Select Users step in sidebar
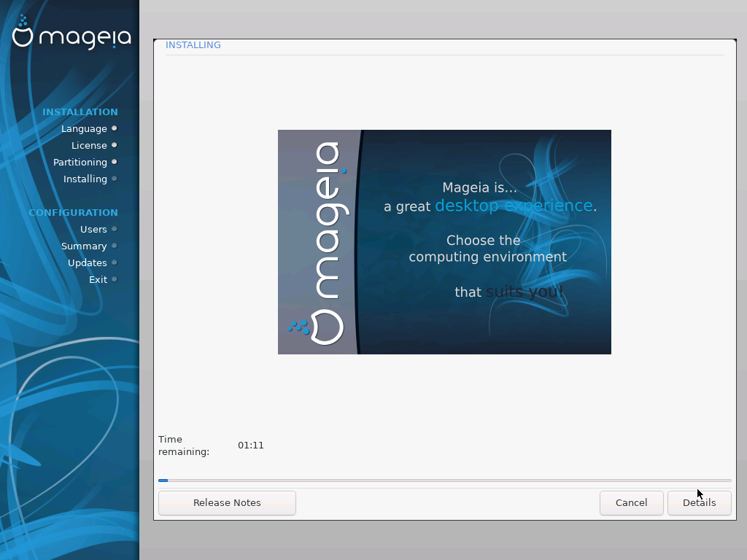Image resolution: width=747 pixels, height=560 pixels. (93, 229)
